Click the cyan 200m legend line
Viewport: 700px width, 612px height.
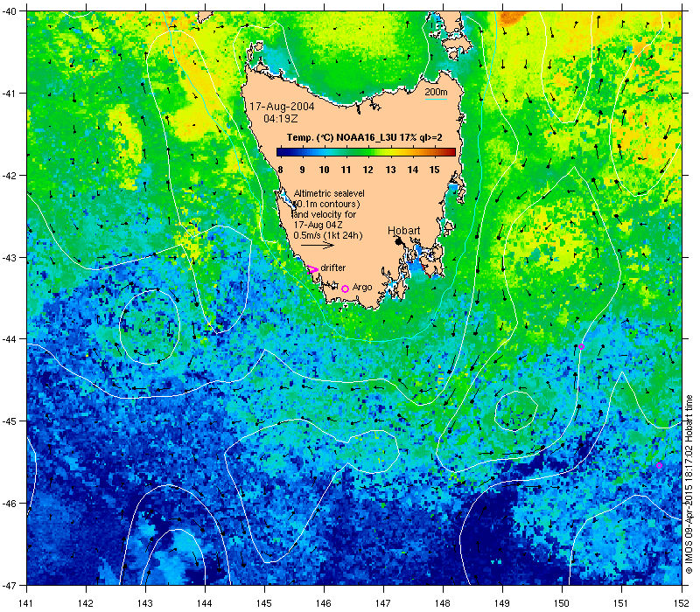pyautogui.click(x=436, y=99)
